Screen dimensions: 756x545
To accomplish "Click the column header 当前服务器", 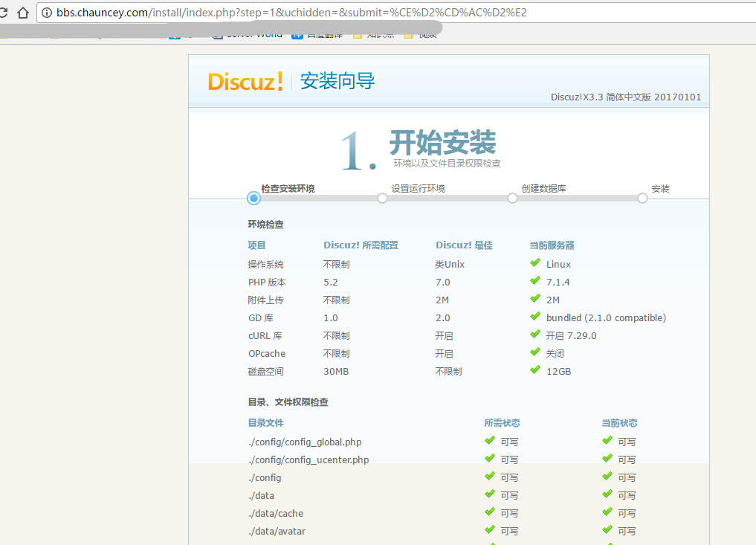I will [552, 245].
